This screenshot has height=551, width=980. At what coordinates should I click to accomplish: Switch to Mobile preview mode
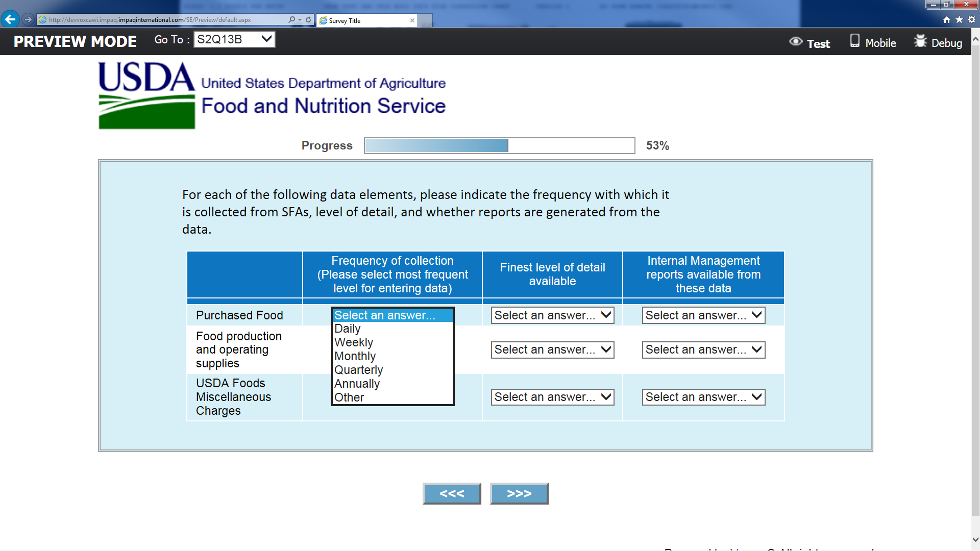[x=873, y=42]
